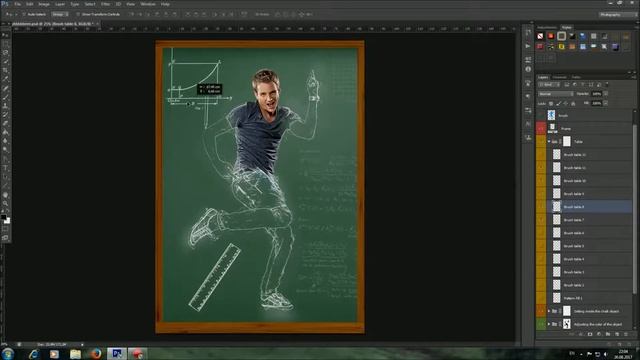Expand the Getting inside the chalk object group
The width and height of the screenshot is (640, 360).
[549, 311]
